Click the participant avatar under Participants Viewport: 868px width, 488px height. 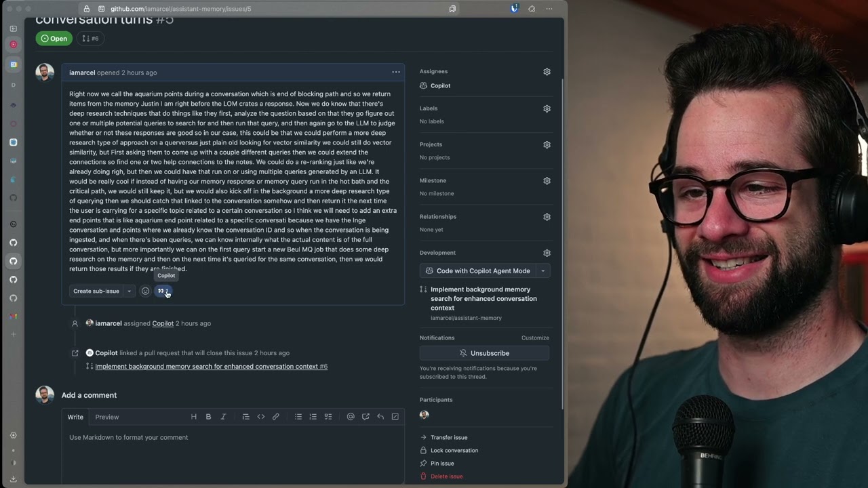425,415
